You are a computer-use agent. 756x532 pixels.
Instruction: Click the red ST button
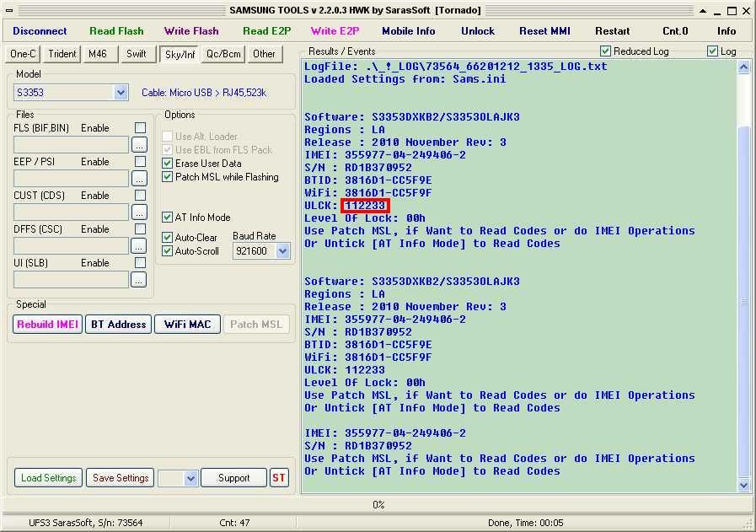click(279, 478)
